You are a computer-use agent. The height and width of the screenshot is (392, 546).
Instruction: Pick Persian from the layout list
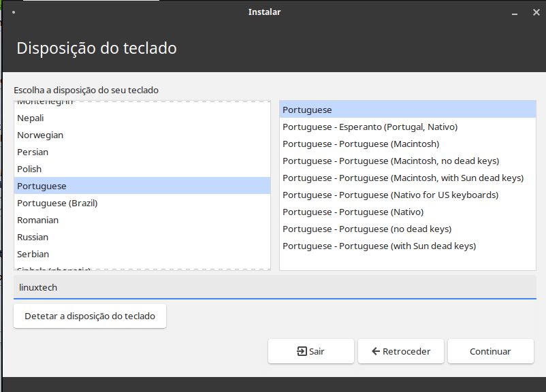click(33, 152)
